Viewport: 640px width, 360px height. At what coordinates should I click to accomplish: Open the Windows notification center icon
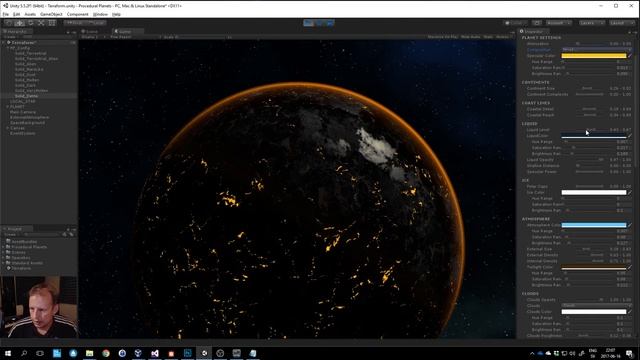629,353
